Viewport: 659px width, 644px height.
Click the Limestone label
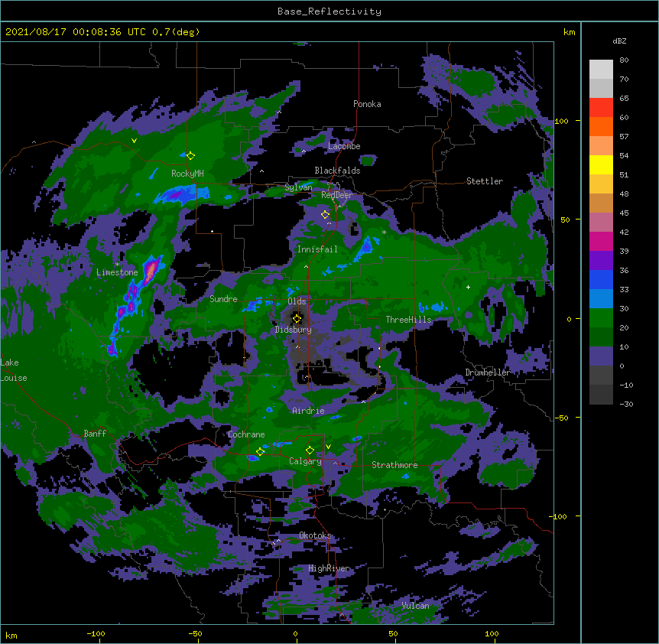pyautogui.click(x=117, y=272)
